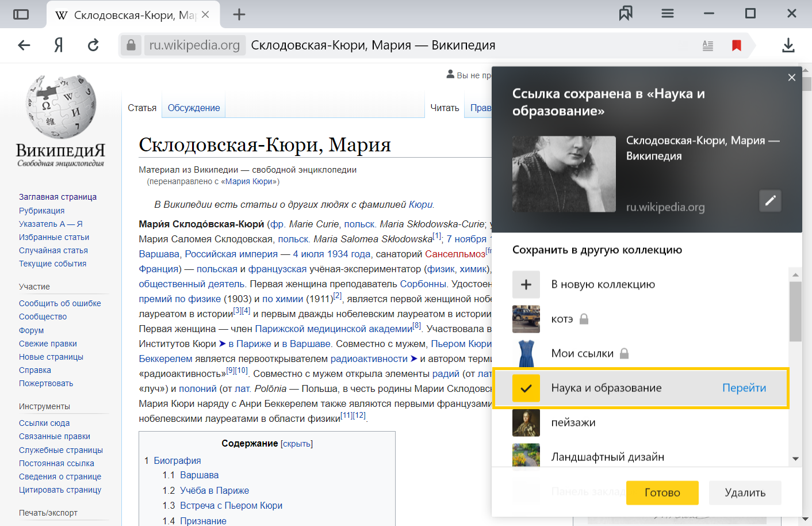812x526 pixels.
Task: Jump to 1.1 Варшава section
Action: 199,475
